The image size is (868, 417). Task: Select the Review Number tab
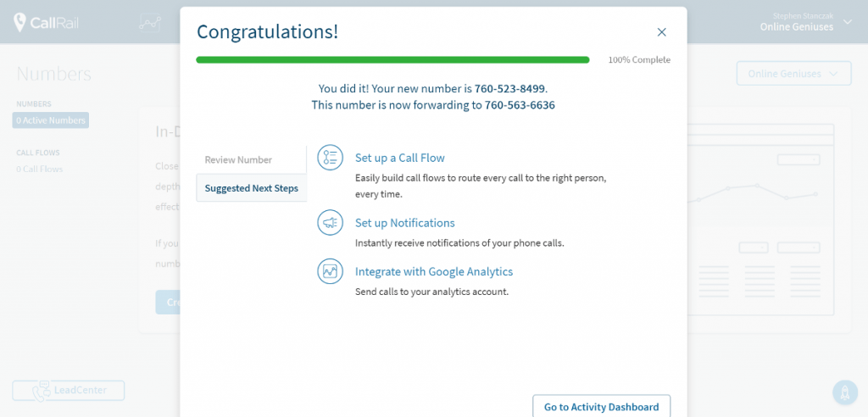coord(251,160)
